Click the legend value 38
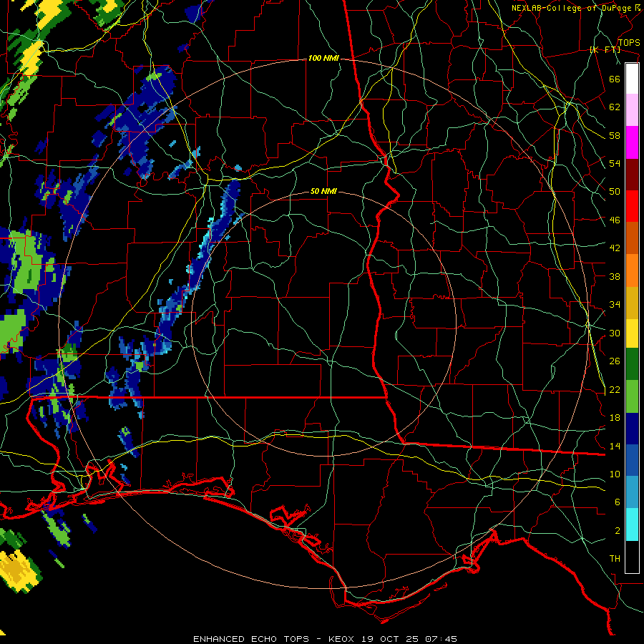 [615, 276]
